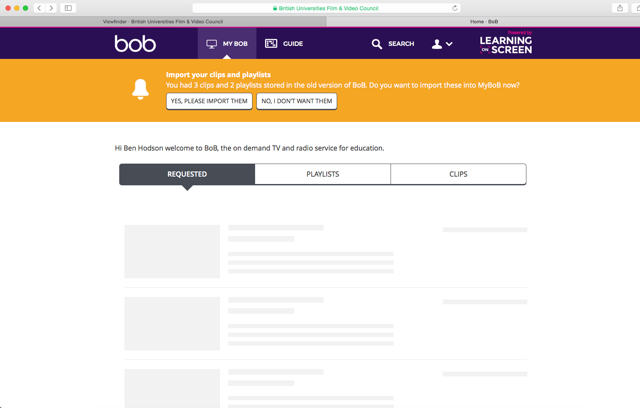Viewport: 640px width, 408px height.
Task: Click the Learning on Screen logo
Action: [x=505, y=44]
